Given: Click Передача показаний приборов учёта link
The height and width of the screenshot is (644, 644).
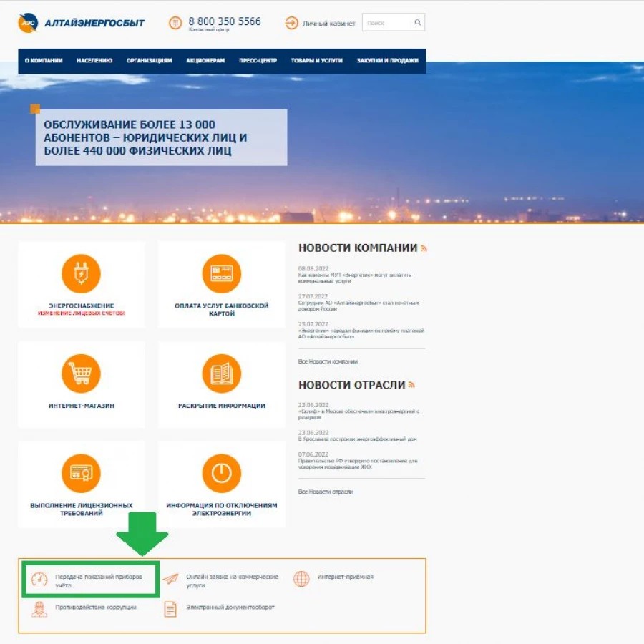Looking at the screenshot, I should point(99,580).
